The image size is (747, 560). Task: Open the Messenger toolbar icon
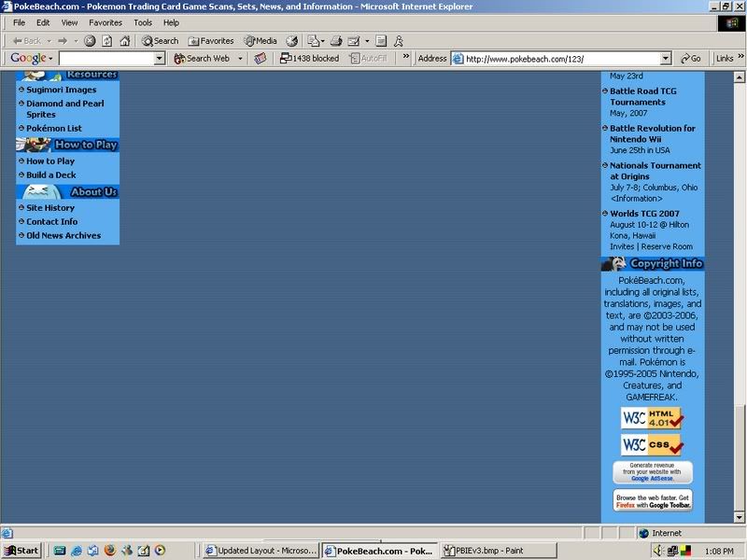(x=399, y=41)
